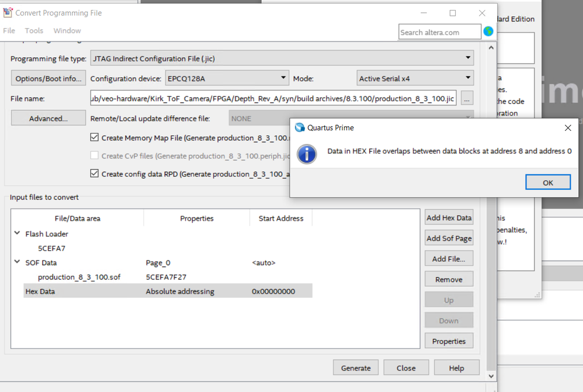Select the Hex Data row
The image size is (583, 392).
click(x=168, y=291)
